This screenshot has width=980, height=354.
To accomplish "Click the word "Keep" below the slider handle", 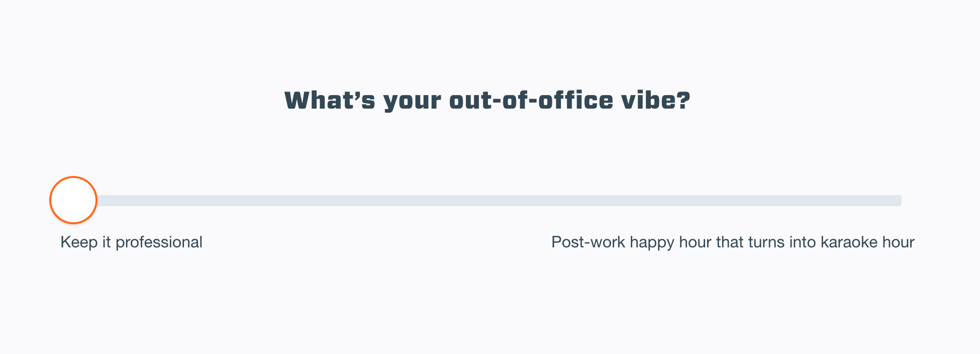I will tap(79, 242).
